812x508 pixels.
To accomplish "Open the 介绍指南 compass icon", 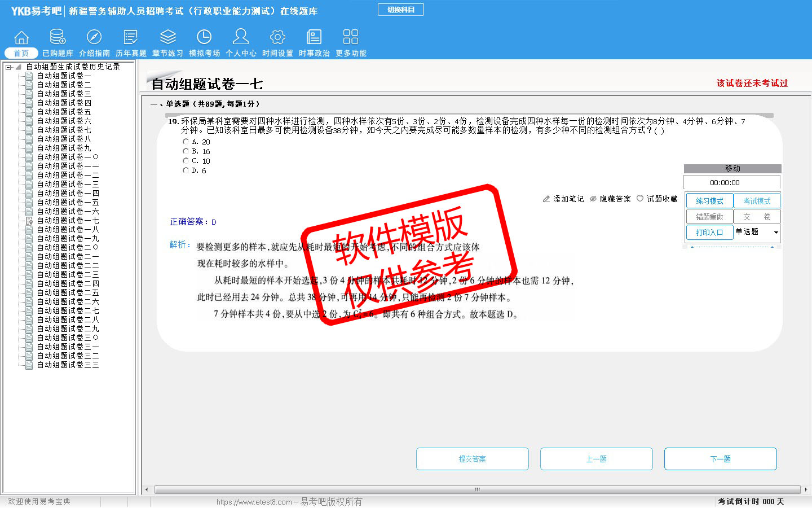I will (94, 38).
